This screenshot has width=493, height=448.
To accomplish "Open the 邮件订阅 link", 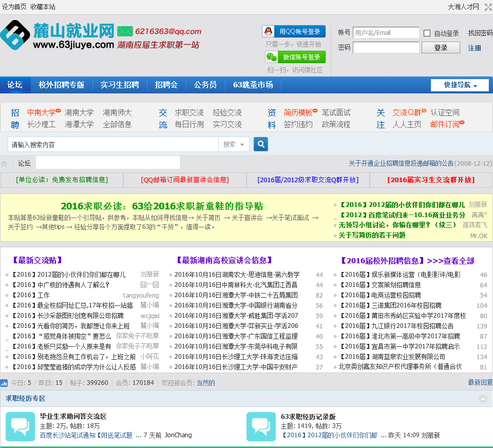I will pyautogui.click(x=445, y=124).
